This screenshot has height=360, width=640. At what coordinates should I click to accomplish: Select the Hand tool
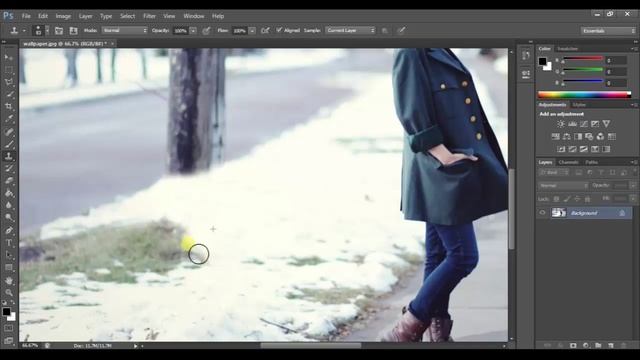coord(9,281)
